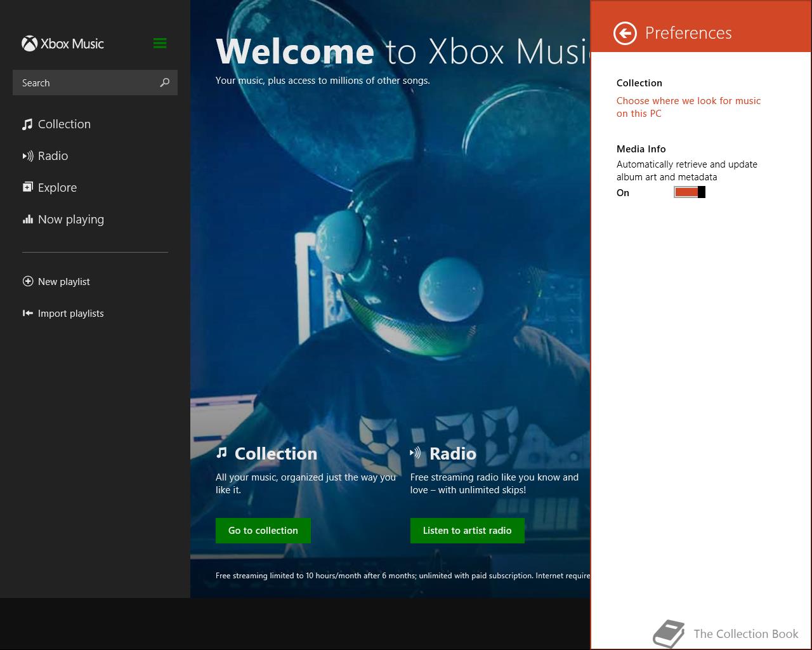The image size is (812, 650).
Task: Click the Preferences panel title
Action: [688, 33]
